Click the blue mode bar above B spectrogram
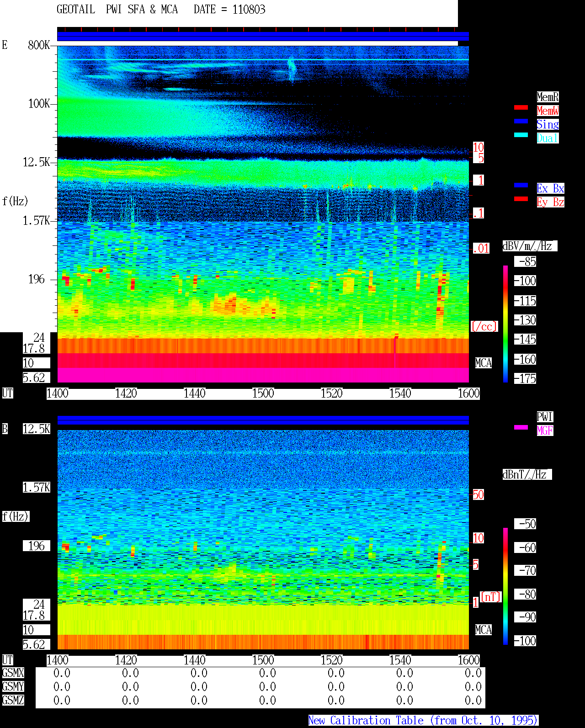The image size is (585, 728). pos(263,420)
